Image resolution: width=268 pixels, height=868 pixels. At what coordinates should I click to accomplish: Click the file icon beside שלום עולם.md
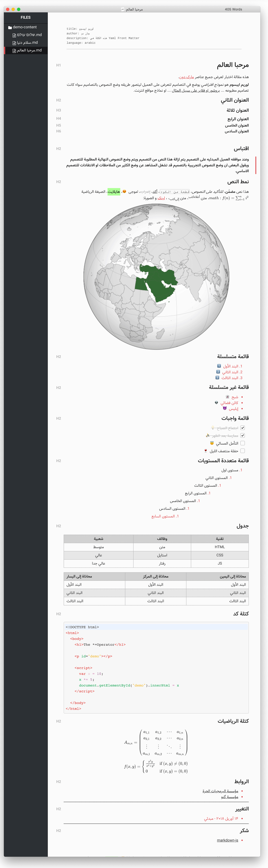(x=14, y=35)
